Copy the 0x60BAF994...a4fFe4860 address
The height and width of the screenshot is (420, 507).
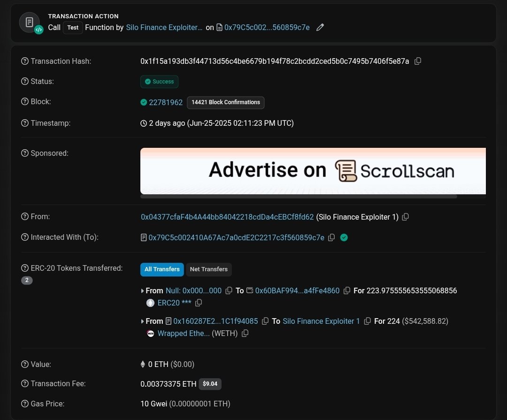(x=346, y=290)
